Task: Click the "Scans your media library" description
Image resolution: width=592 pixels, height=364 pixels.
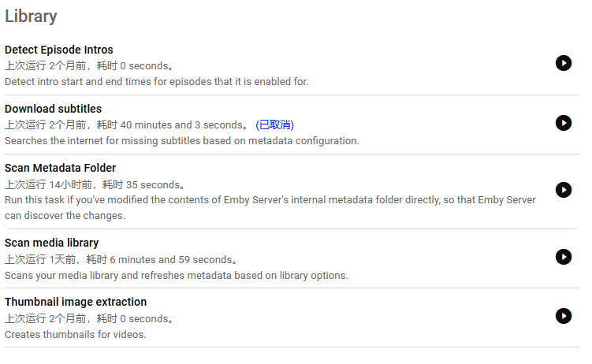Action: [176, 276]
